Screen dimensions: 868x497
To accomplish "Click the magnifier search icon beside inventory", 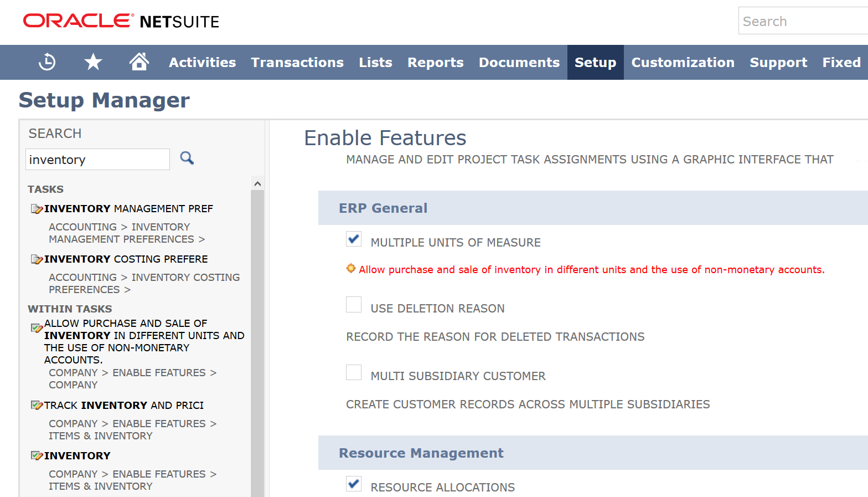I will coord(187,158).
